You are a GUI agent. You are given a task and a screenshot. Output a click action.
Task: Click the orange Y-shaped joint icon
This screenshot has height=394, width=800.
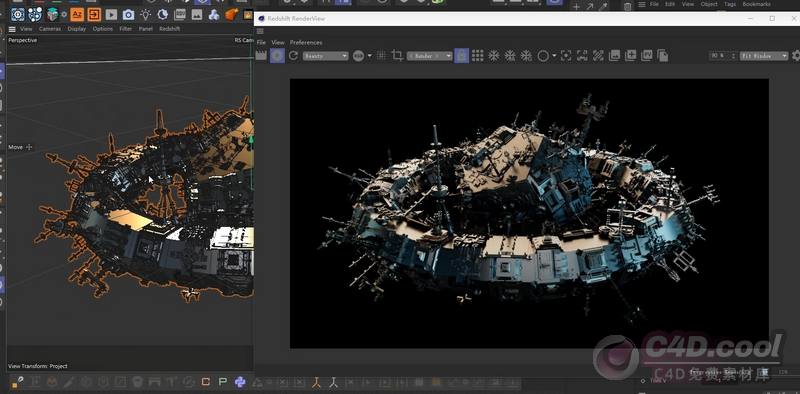click(316, 382)
